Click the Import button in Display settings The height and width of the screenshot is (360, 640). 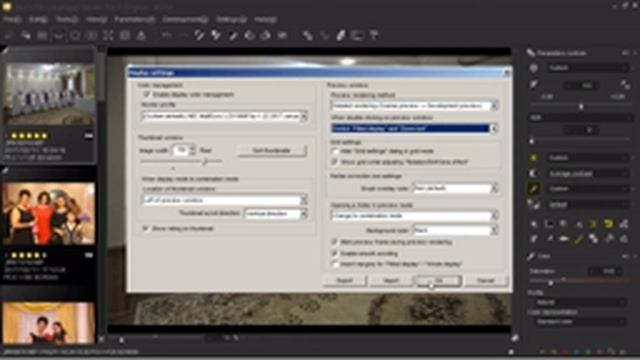point(391,280)
